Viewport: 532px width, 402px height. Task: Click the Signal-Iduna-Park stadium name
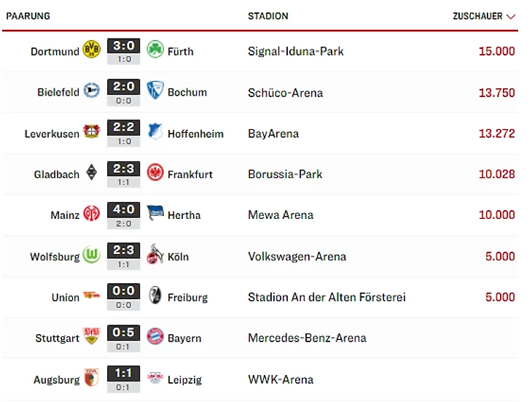point(295,51)
